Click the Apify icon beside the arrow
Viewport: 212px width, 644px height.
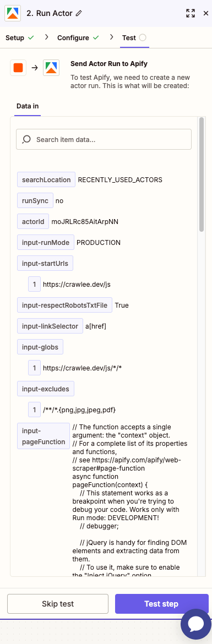click(51, 68)
